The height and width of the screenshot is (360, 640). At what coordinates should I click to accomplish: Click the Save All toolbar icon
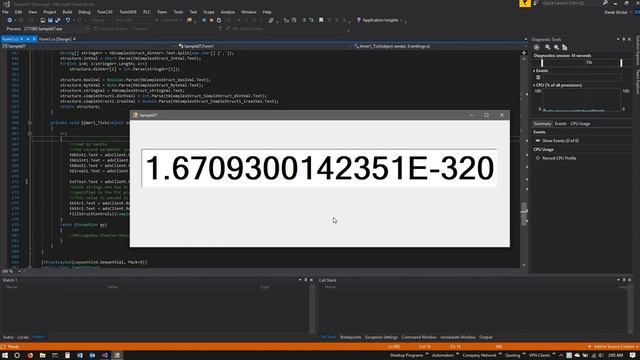(58, 20)
